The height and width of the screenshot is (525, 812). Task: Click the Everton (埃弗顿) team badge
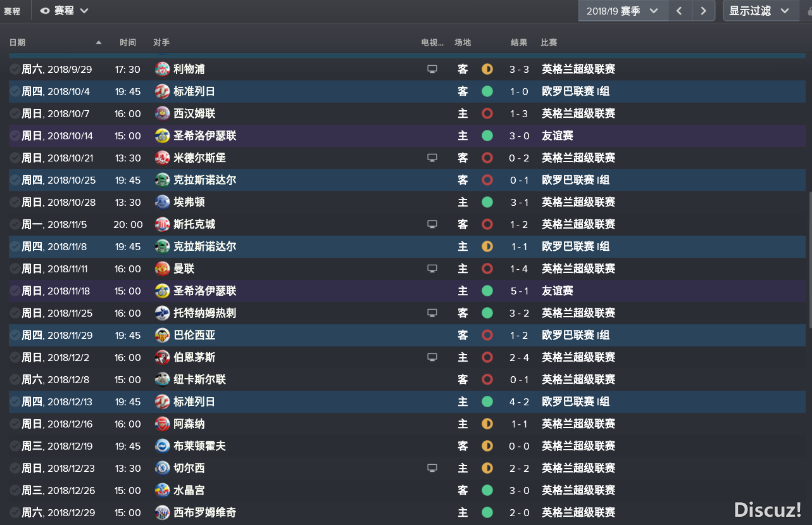pos(163,202)
